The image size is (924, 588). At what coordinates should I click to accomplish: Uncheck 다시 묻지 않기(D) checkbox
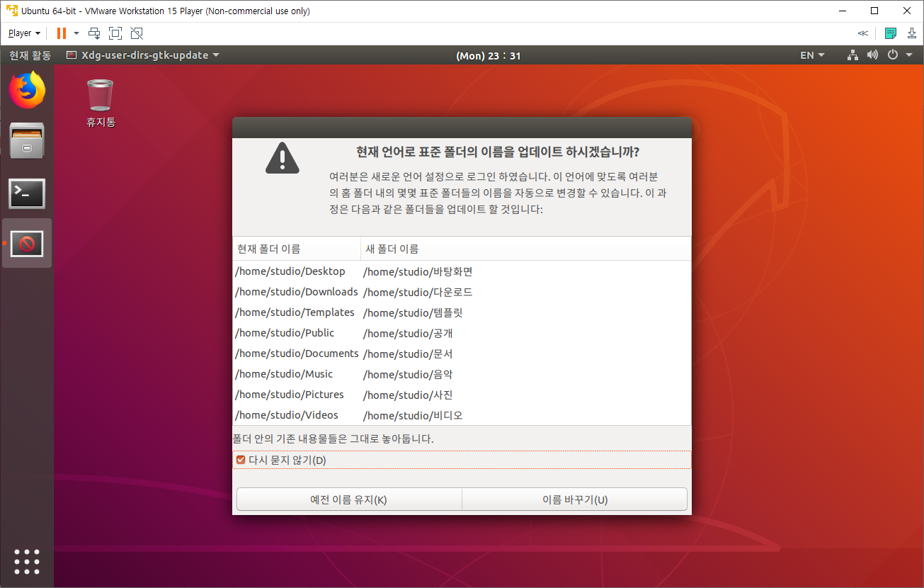[x=241, y=460]
